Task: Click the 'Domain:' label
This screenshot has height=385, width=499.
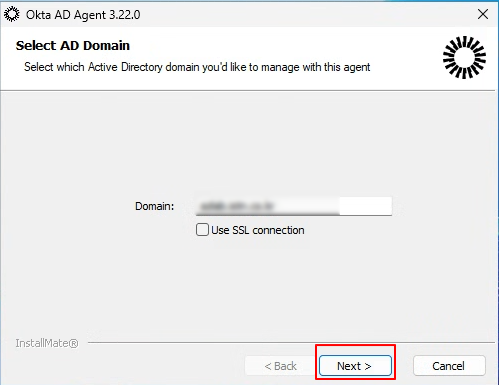Action: [154, 206]
